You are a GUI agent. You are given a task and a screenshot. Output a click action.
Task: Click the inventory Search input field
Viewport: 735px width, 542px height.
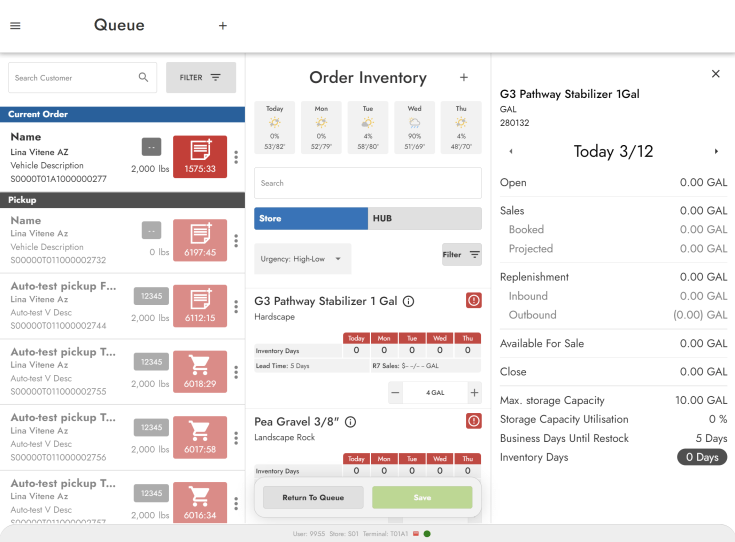click(367, 183)
